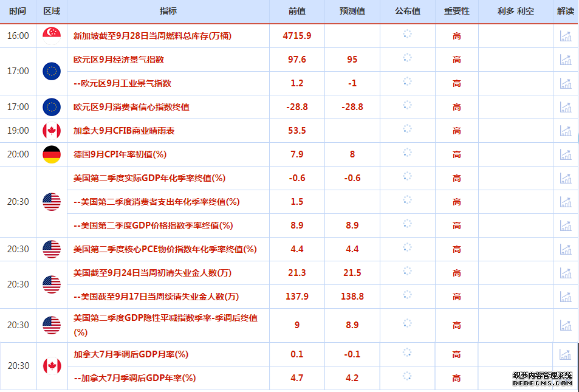Click the Germany flag icon
Viewport: 579px width, 392px height.
point(52,154)
